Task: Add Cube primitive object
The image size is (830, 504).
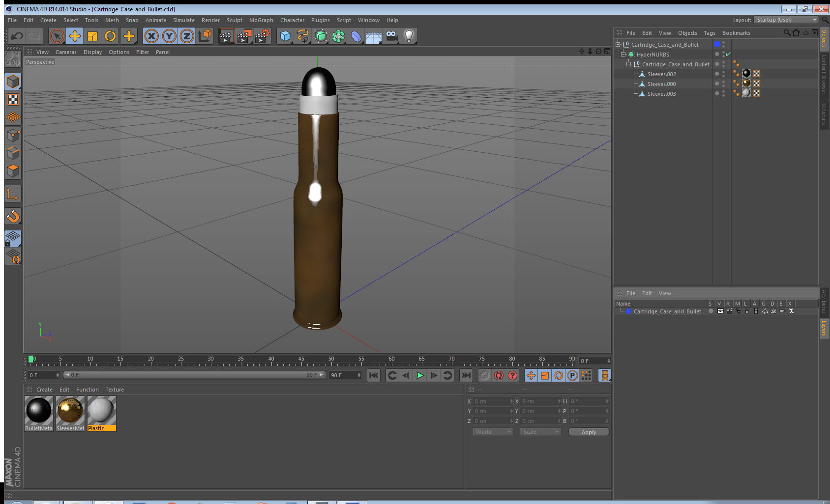Action: 285,36
